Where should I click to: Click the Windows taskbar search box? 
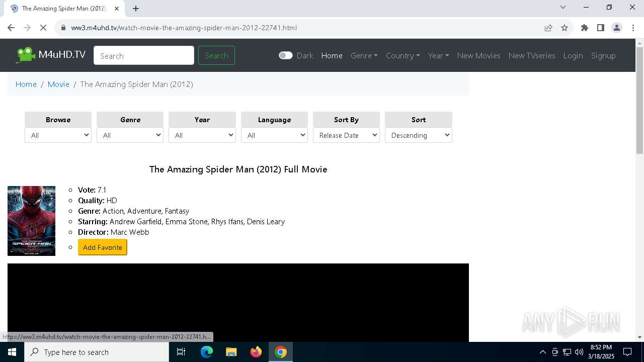pyautogui.click(x=97, y=352)
